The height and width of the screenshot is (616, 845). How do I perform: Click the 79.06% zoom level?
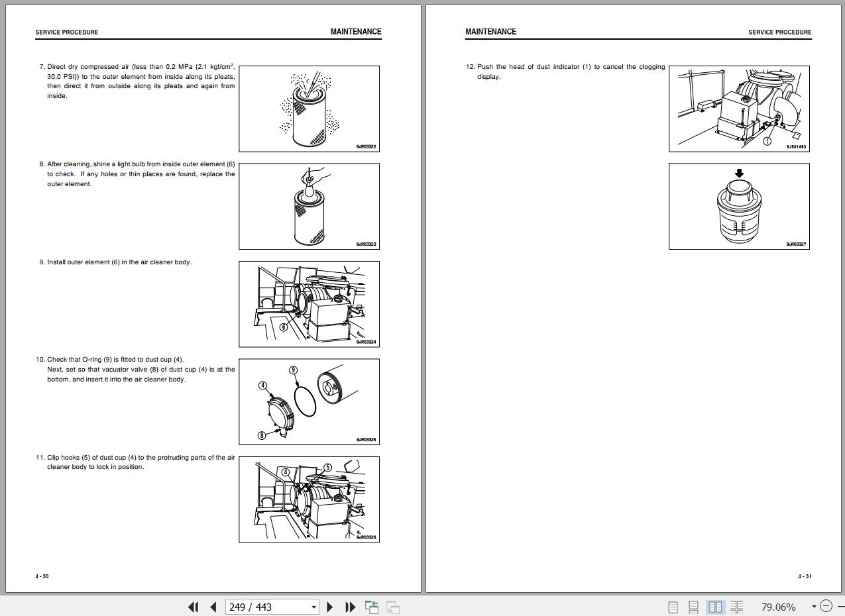[778, 607]
